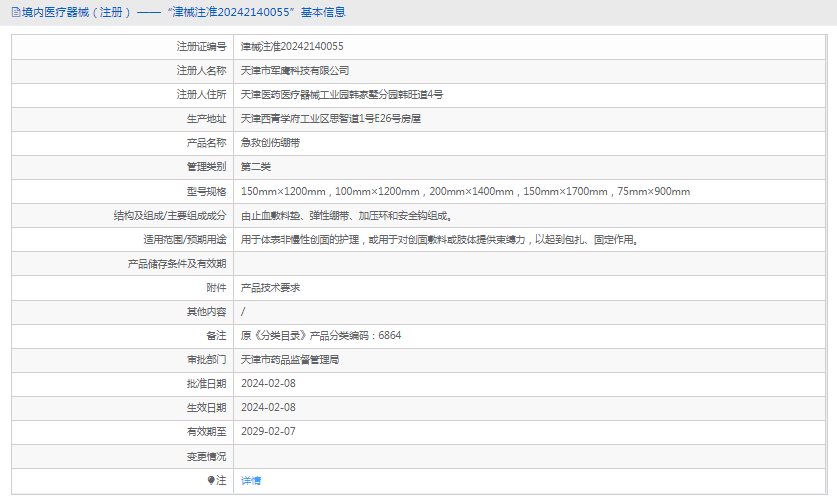The width and height of the screenshot is (837, 503).
Task: Click registrant address ending 韩旺道4号
Action: 342,95
